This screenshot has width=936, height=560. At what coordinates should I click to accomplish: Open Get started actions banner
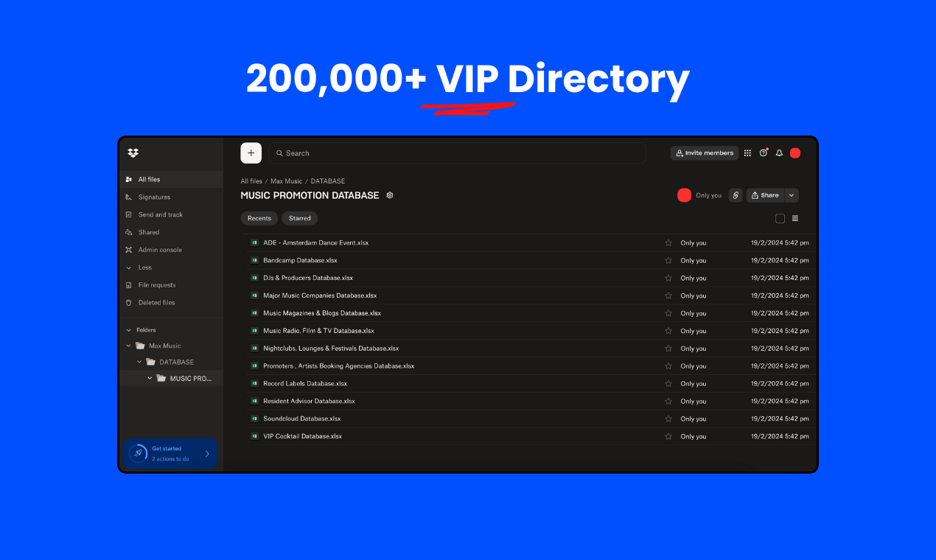pyautogui.click(x=170, y=454)
